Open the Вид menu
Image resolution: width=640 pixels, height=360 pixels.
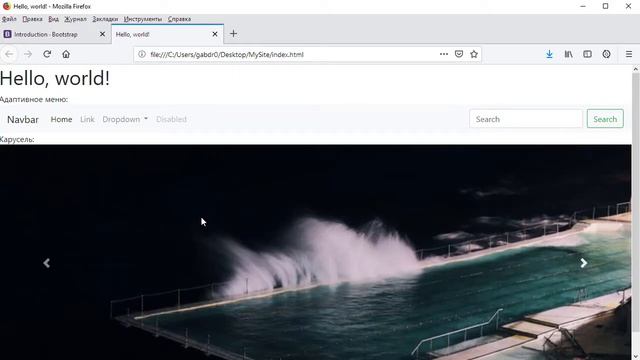point(53,19)
